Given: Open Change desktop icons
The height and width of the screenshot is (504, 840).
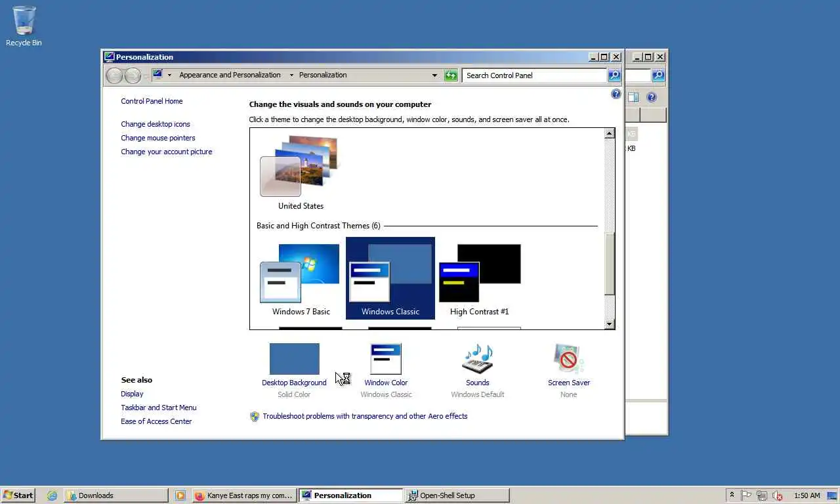Looking at the screenshot, I should (156, 124).
